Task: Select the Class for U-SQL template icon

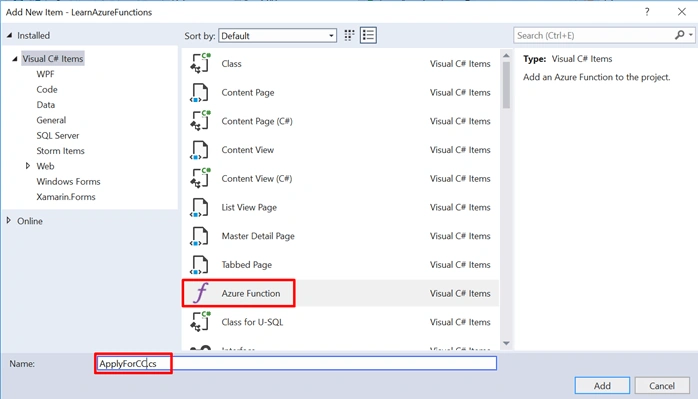Action: (x=200, y=322)
